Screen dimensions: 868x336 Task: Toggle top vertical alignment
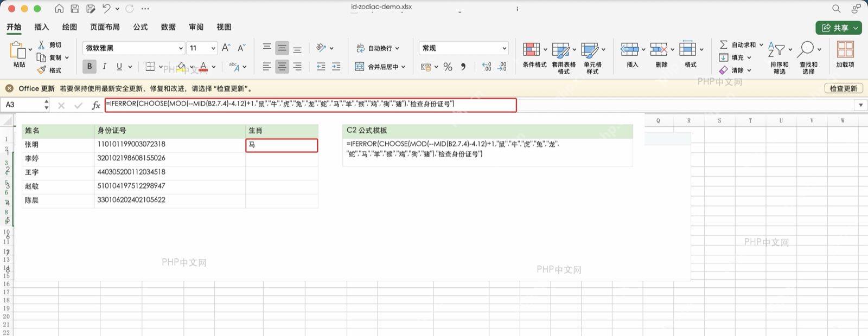(x=267, y=48)
